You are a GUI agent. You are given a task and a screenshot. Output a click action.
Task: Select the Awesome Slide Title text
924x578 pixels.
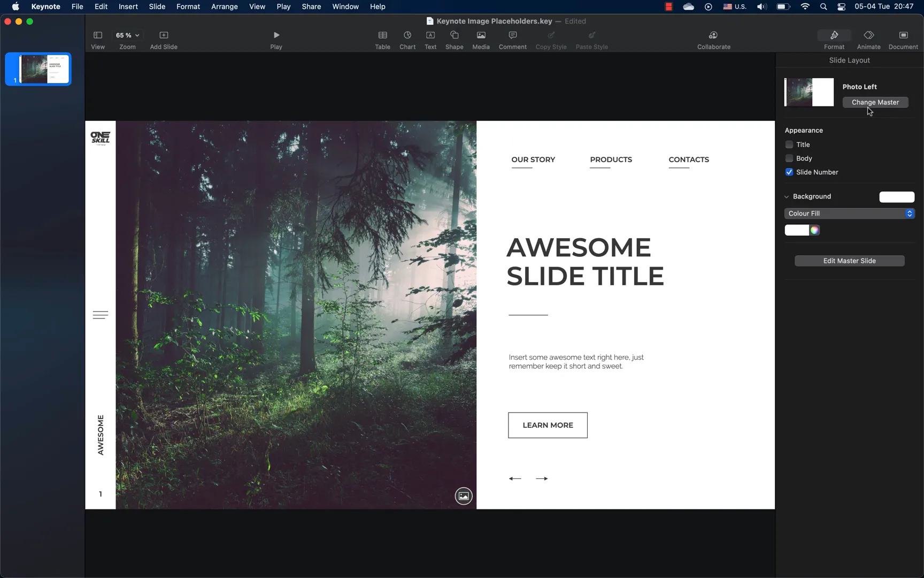(585, 262)
